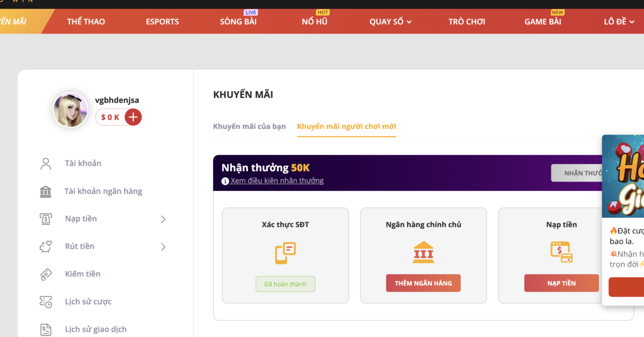644x337 pixels.
Task: Click the Đã hoàn thành status button
Action: (285, 284)
